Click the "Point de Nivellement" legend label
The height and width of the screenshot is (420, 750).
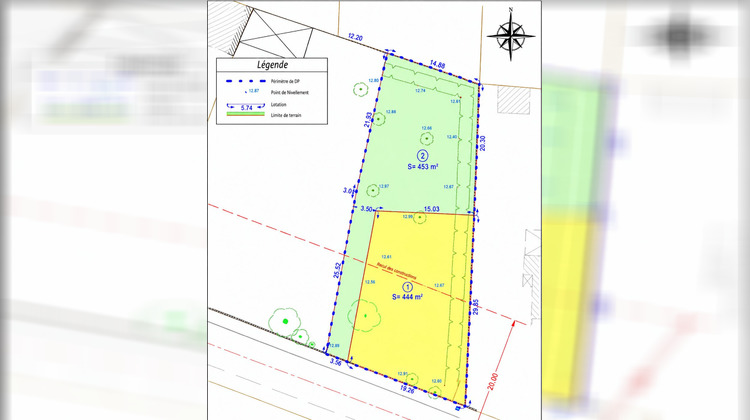tap(289, 92)
